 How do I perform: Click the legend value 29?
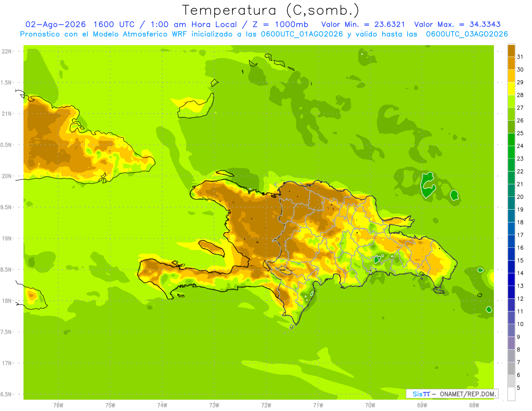(x=521, y=82)
